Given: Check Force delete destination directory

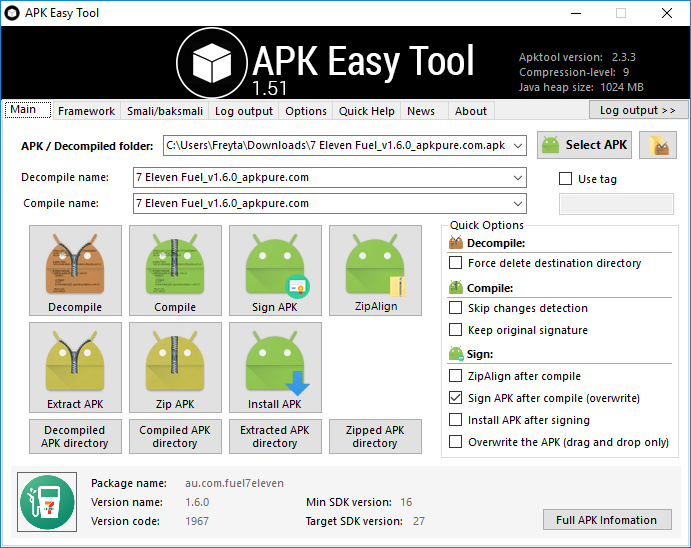Looking at the screenshot, I should click(x=455, y=263).
